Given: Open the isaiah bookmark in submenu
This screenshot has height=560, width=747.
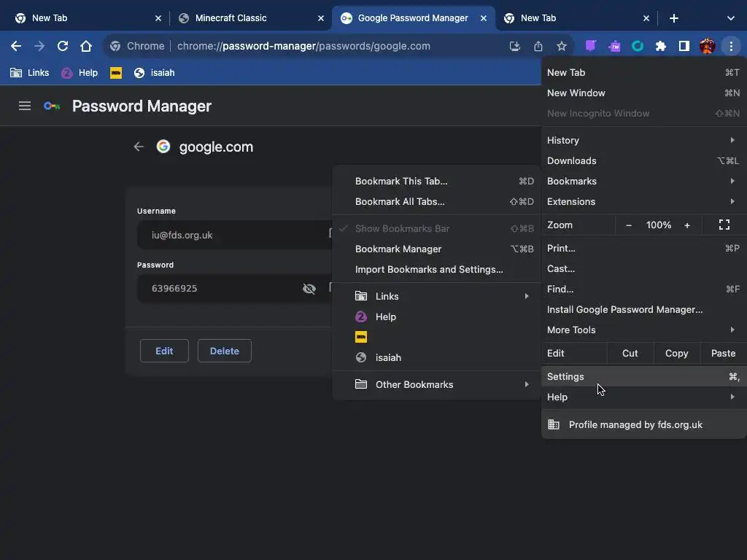Looking at the screenshot, I should tap(436, 357).
